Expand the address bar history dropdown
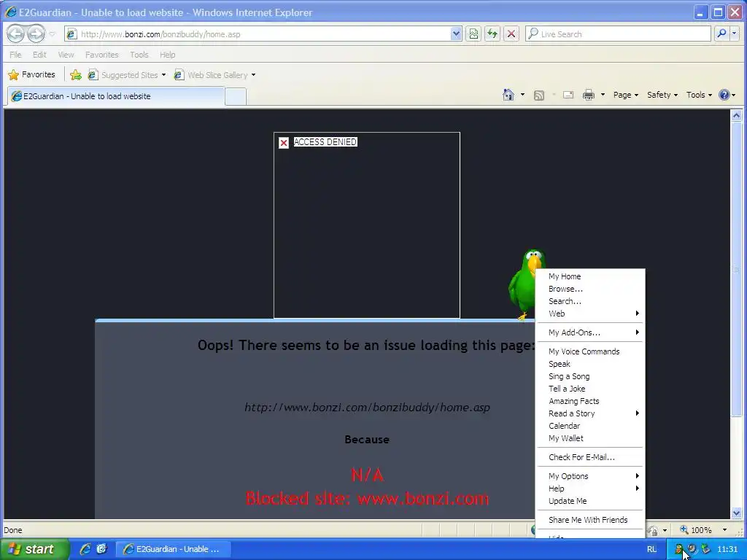Image resolution: width=747 pixels, height=560 pixels. (456, 34)
